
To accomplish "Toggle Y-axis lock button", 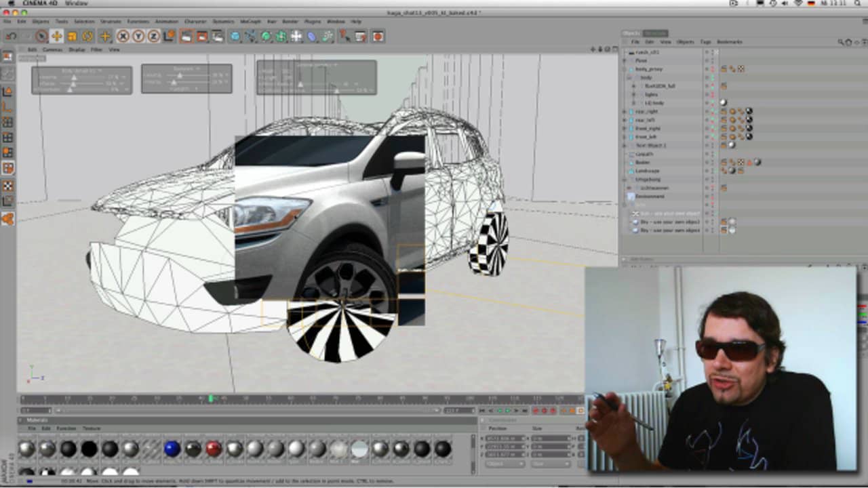I will (x=138, y=36).
